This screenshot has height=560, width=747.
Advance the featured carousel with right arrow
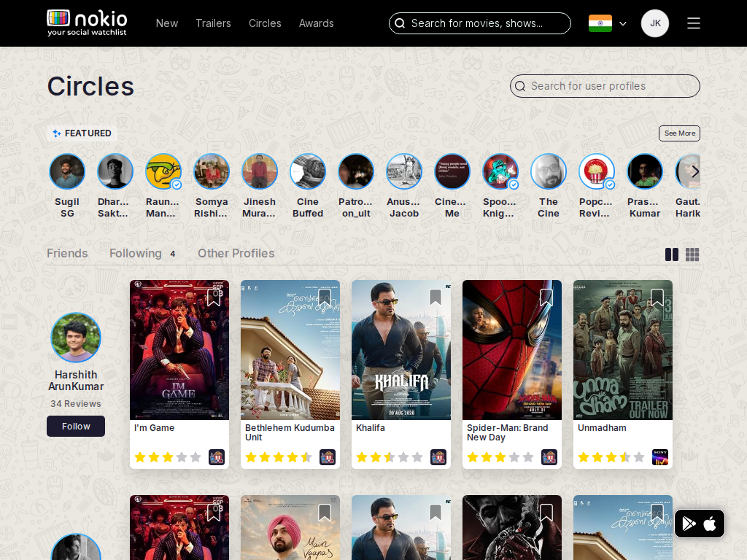pyautogui.click(x=695, y=171)
